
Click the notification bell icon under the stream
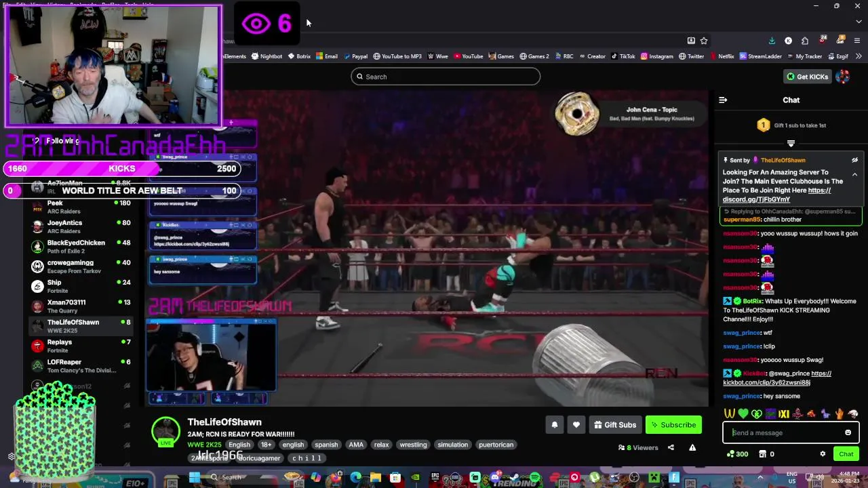[x=554, y=425]
